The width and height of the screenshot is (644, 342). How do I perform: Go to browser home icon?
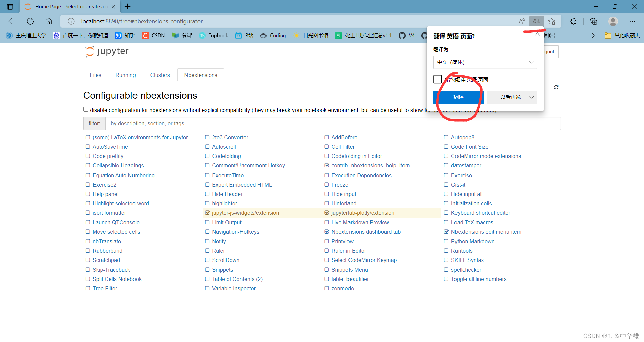coord(49,21)
